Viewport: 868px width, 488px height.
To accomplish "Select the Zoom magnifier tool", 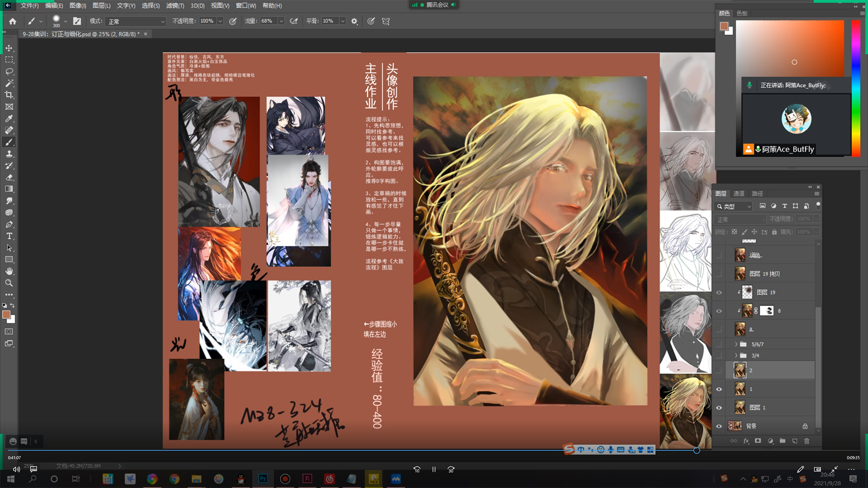I will (9, 283).
